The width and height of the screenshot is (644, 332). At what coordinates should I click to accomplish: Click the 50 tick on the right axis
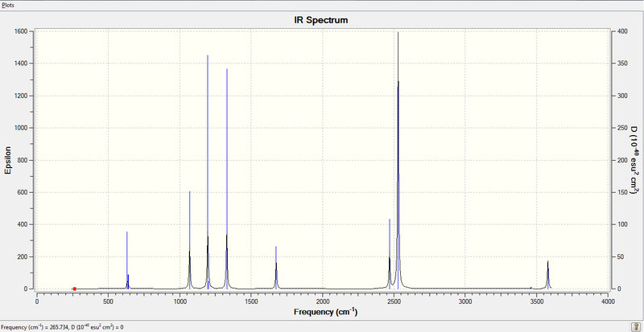tap(620, 257)
